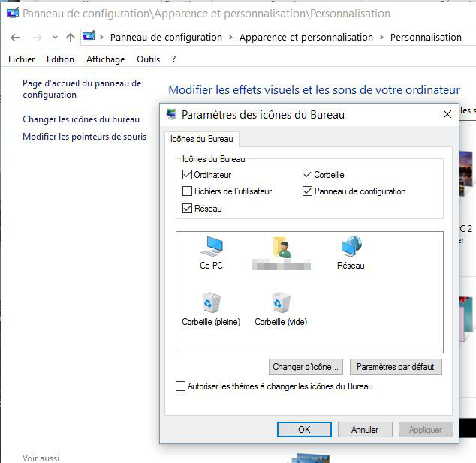Click the Personnalisation window title icon

point(13,13)
